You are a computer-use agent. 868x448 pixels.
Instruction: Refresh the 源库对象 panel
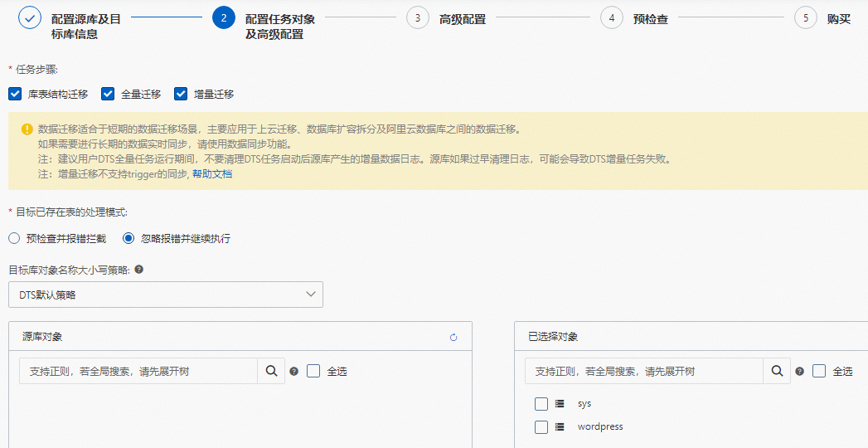click(x=453, y=338)
